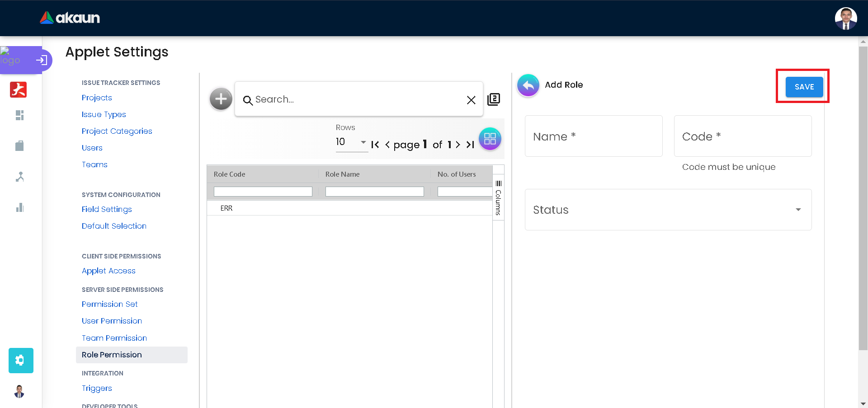Go to last page of roles
Screen dimensions: 868x408
470,145
